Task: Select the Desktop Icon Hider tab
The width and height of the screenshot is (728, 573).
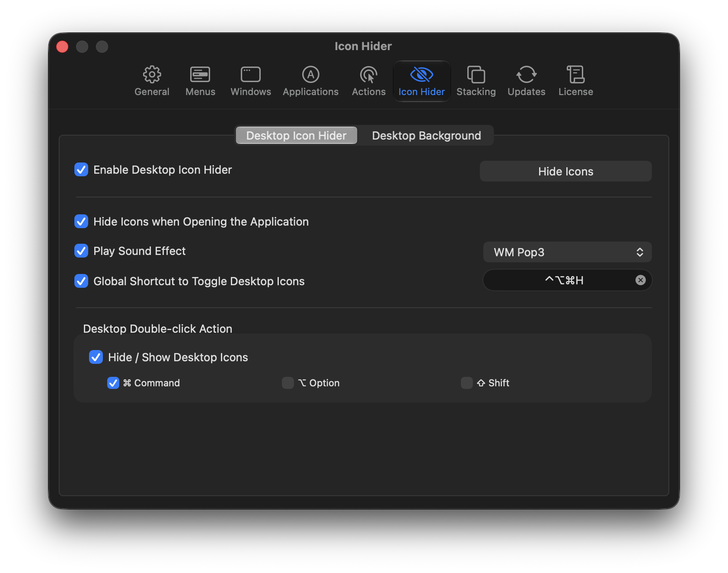Action: [x=297, y=136]
